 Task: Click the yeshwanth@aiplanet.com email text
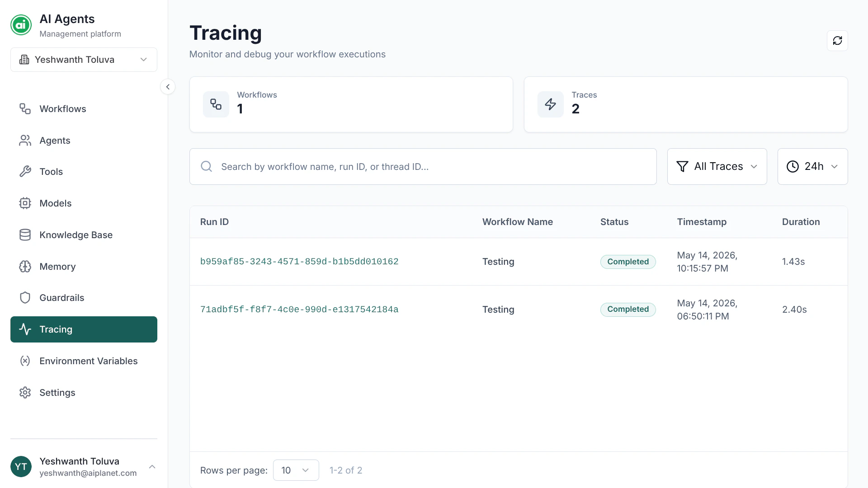(88, 473)
